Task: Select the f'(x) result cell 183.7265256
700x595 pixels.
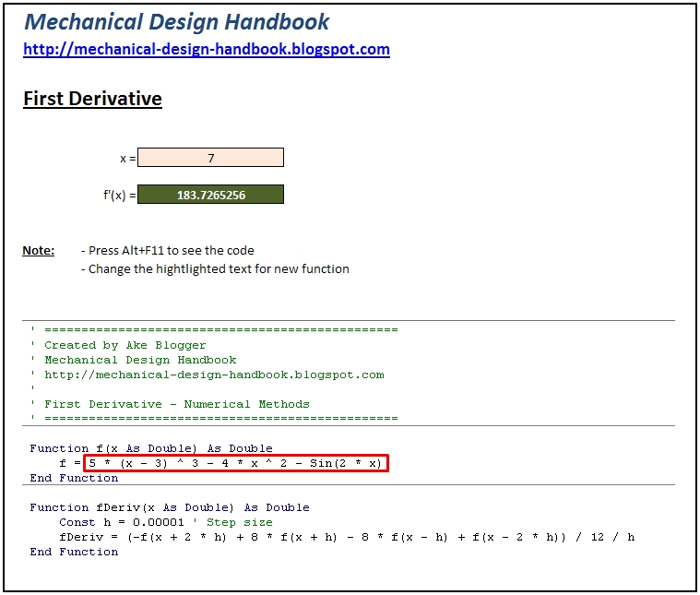Action: pyautogui.click(x=210, y=195)
